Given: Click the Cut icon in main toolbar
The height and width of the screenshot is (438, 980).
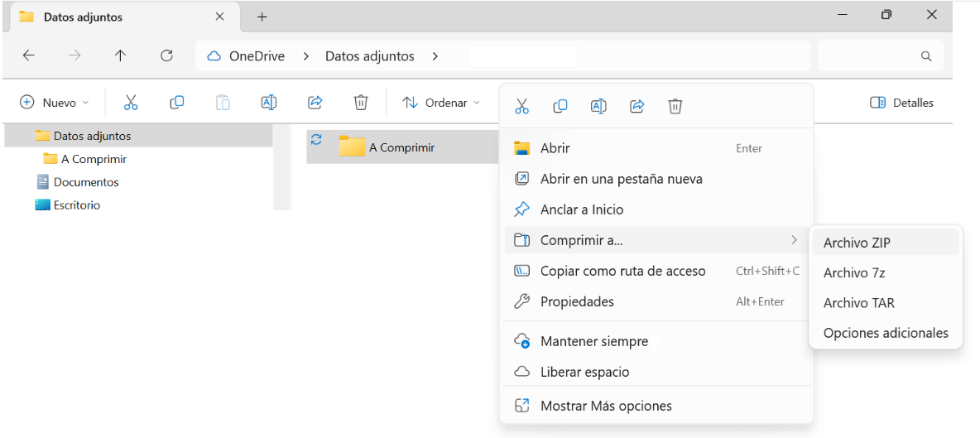Looking at the screenshot, I should coord(131,103).
